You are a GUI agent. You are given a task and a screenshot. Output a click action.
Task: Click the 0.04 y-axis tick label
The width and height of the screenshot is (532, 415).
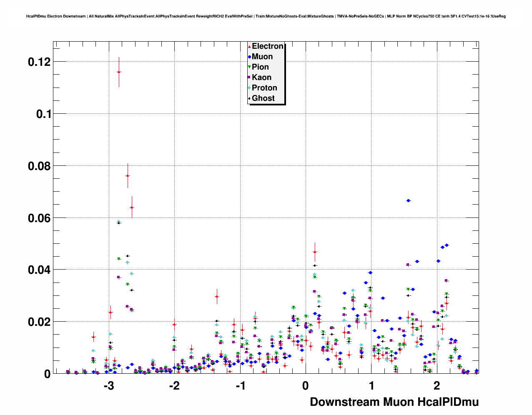point(39,270)
